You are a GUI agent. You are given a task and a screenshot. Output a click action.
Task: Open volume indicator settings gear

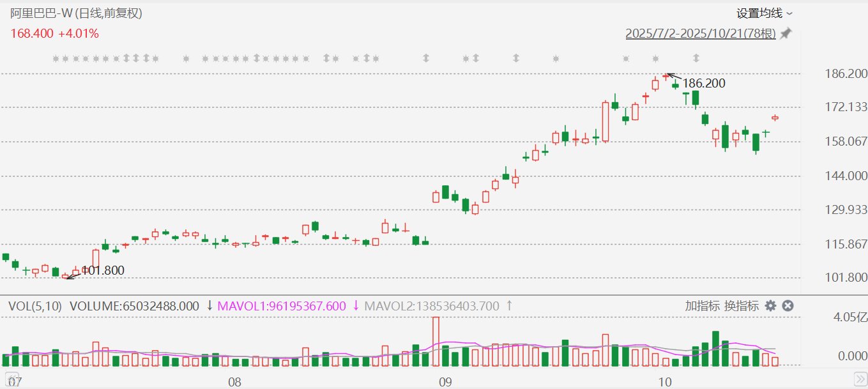click(771, 306)
